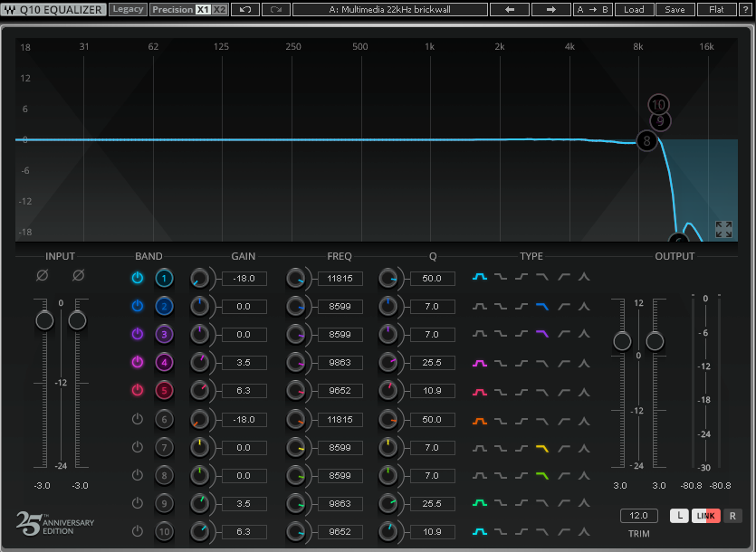The image size is (756, 552).
Task: Open the Load preset menu
Action: point(634,9)
